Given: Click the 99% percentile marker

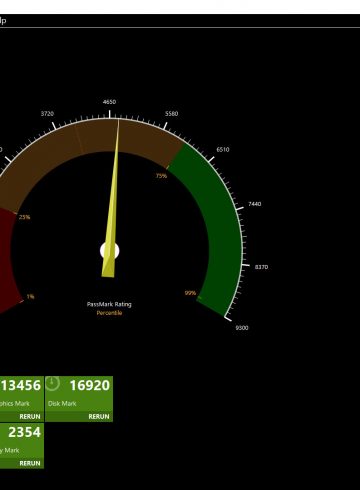Looking at the screenshot, I should [x=190, y=293].
